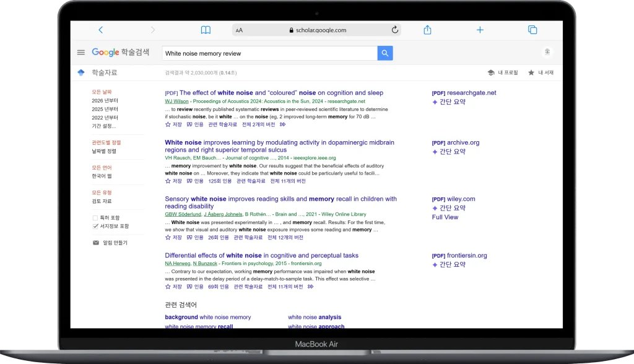Click the Safari address bar

pyautogui.click(x=316, y=30)
